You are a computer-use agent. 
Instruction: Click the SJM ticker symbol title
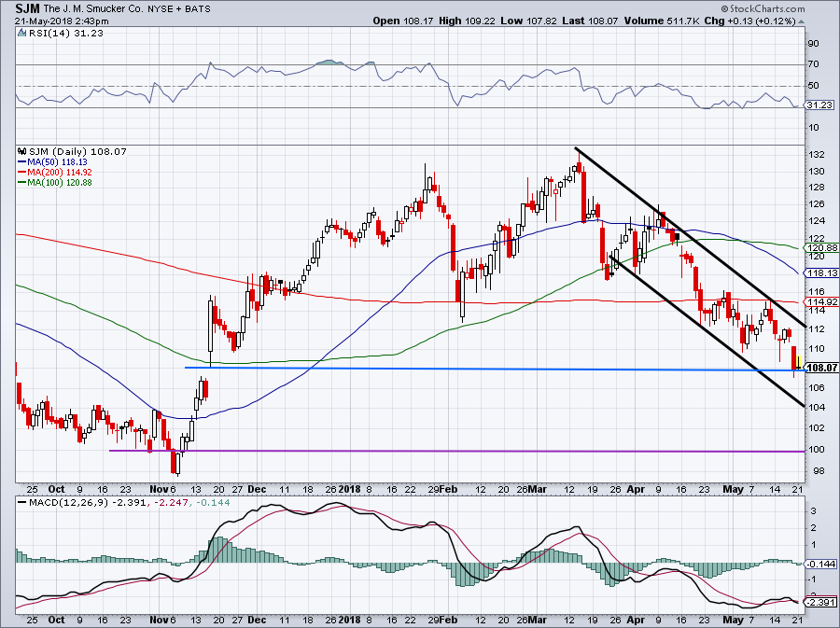(x=27, y=8)
